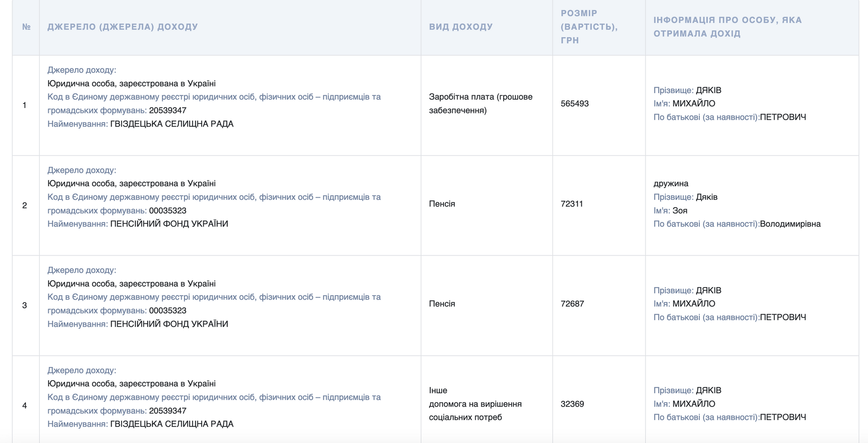The image size is (868, 443).
Task: Click "допомога на вирішення соціальних потреб" text
Action: [x=475, y=410]
